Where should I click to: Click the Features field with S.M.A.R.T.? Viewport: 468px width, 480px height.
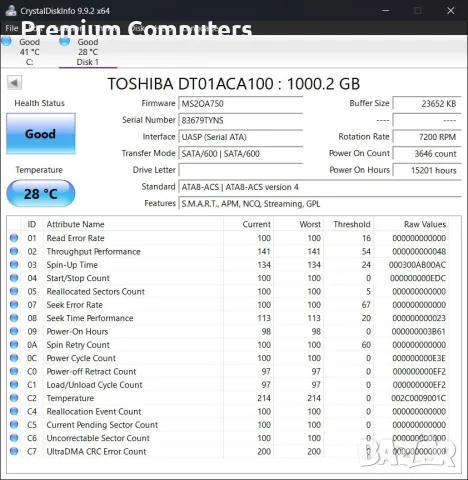[320, 204]
